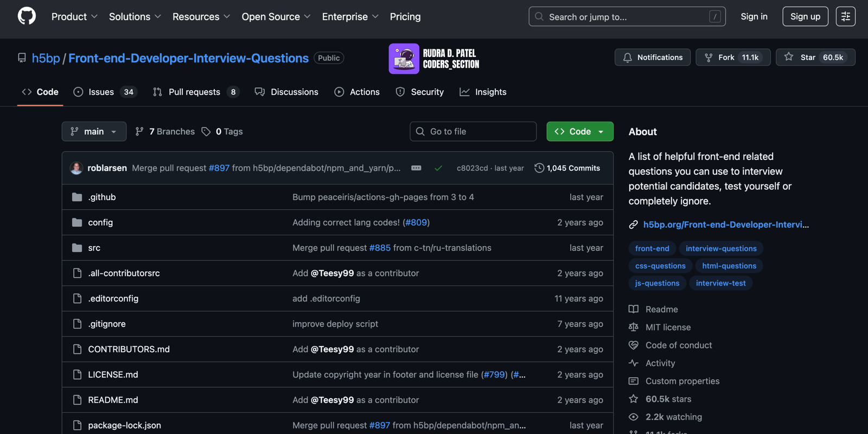Screen dimensions: 868x434
Task: Open the Product navigation menu
Action: coord(74,17)
